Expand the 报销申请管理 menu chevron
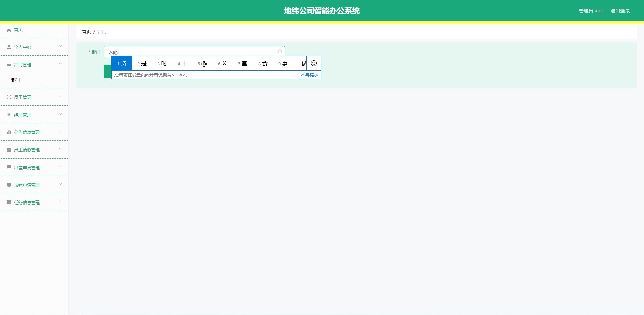 click(x=60, y=184)
